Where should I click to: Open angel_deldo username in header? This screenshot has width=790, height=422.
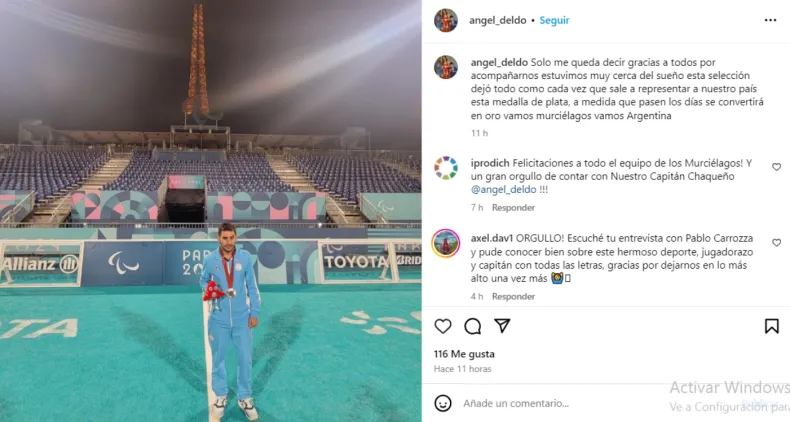coord(498,20)
